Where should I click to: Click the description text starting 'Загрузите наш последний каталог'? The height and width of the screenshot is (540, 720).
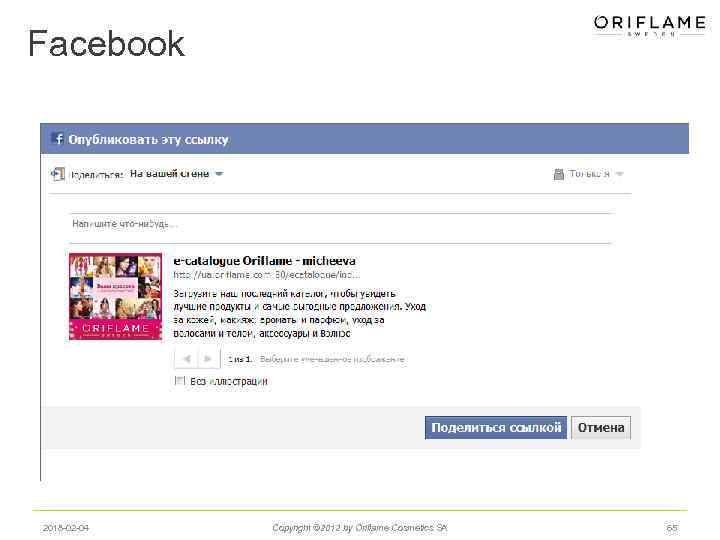click(299, 313)
